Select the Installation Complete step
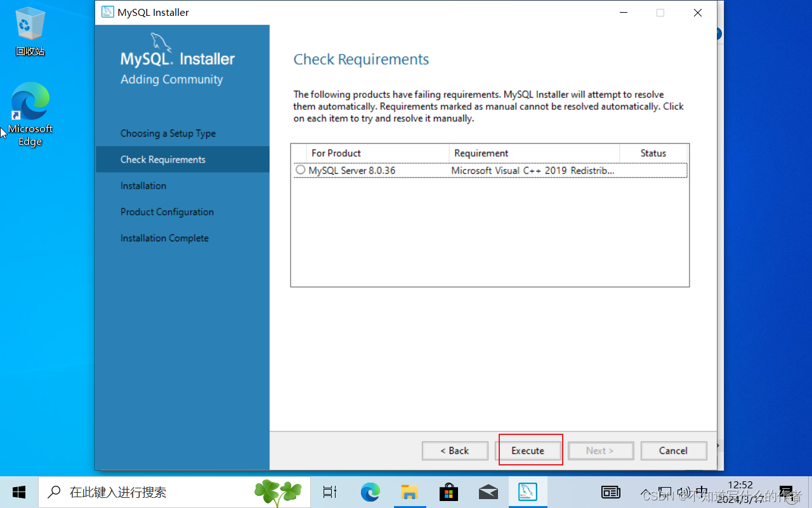812x508 pixels. (164, 238)
